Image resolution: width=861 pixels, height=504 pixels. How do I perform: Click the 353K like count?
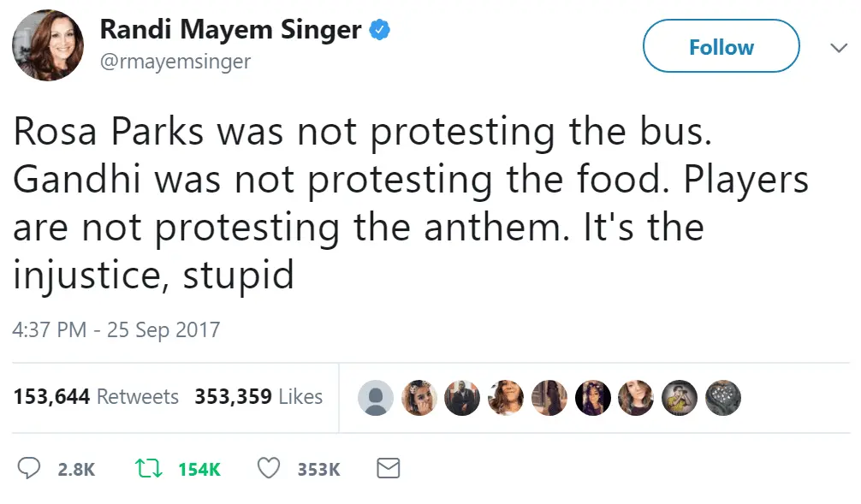318,469
